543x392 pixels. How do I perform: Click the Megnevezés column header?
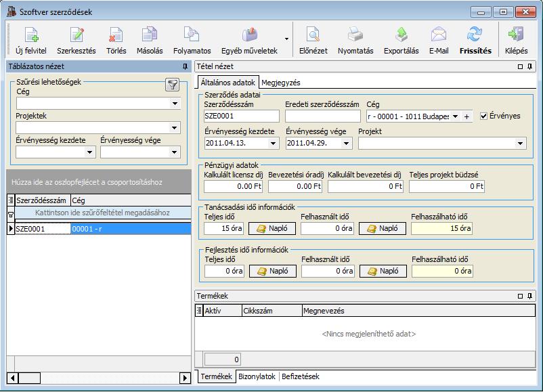[418, 311]
